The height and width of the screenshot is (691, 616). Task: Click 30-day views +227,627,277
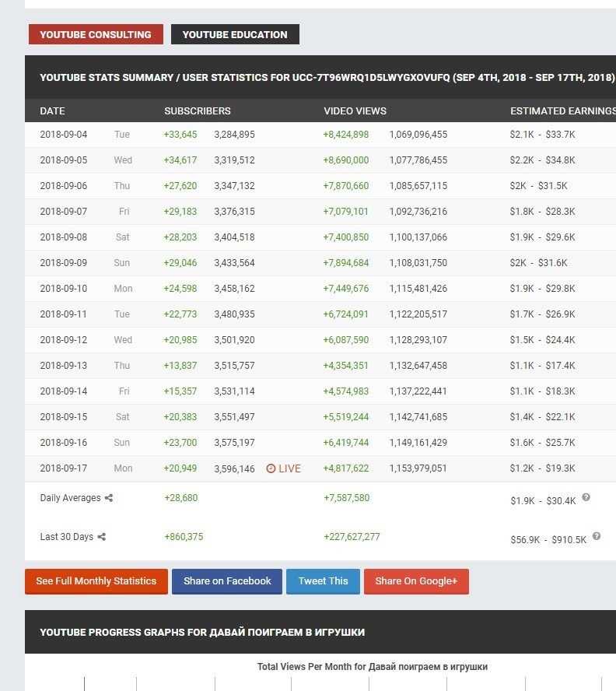[352, 537]
